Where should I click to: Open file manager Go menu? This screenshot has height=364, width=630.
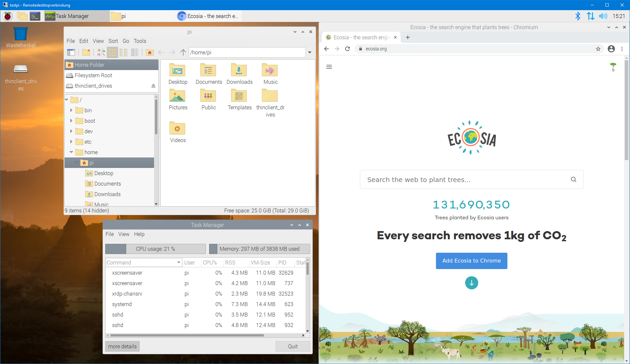[126, 41]
